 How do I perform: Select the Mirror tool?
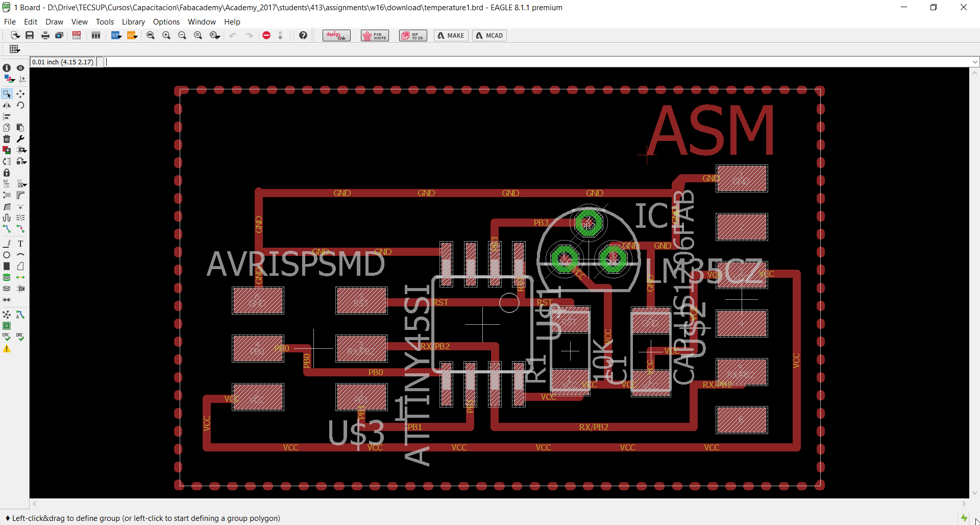[7, 105]
